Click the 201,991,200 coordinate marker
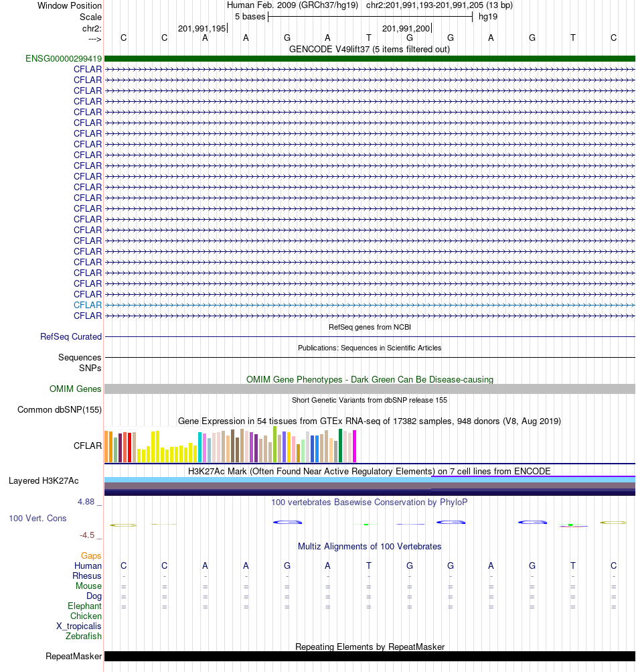Viewport: 636px width, 672px height. click(x=406, y=29)
